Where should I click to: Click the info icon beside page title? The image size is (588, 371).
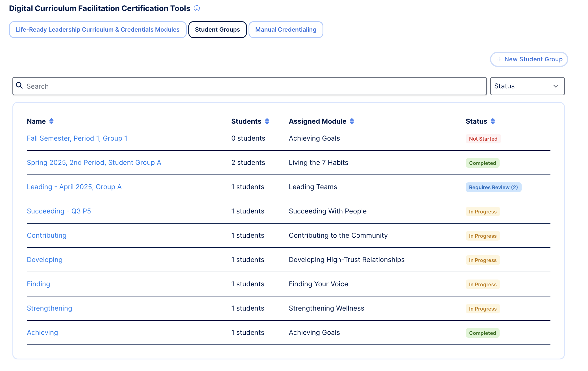(197, 8)
